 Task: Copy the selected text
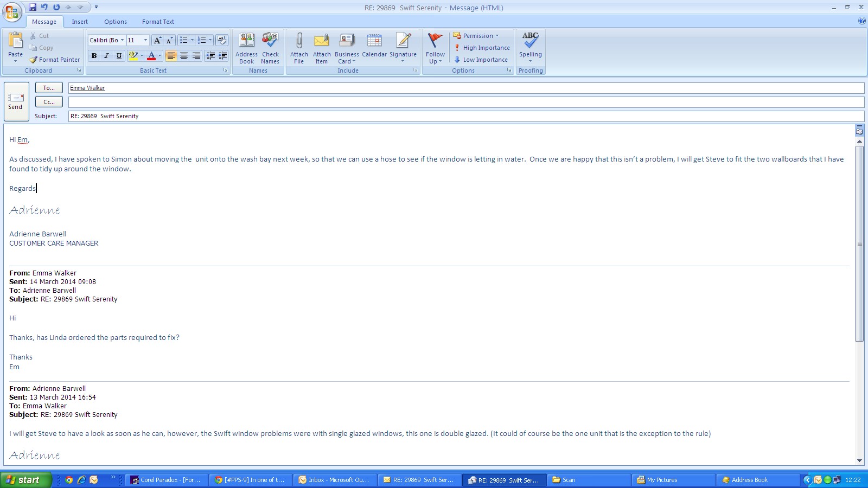click(x=41, y=48)
